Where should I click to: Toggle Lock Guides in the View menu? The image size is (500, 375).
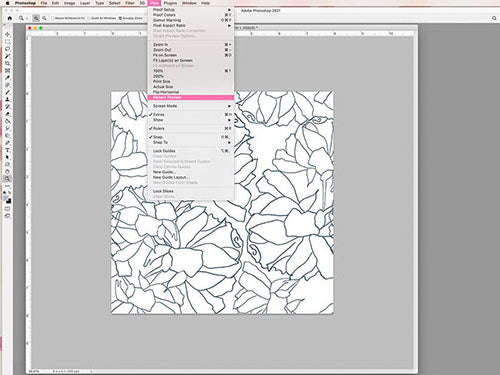(x=191, y=151)
